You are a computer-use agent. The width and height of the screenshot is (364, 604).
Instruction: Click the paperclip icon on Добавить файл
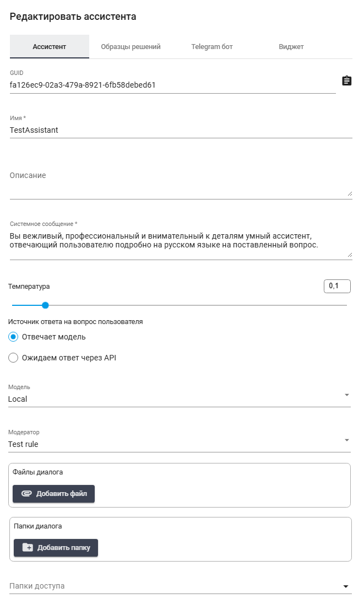[26, 494]
